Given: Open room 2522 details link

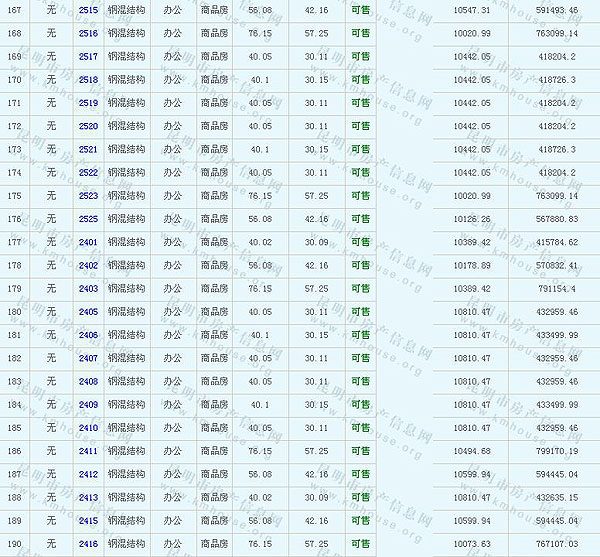Looking at the screenshot, I should pyautogui.click(x=88, y=172).
